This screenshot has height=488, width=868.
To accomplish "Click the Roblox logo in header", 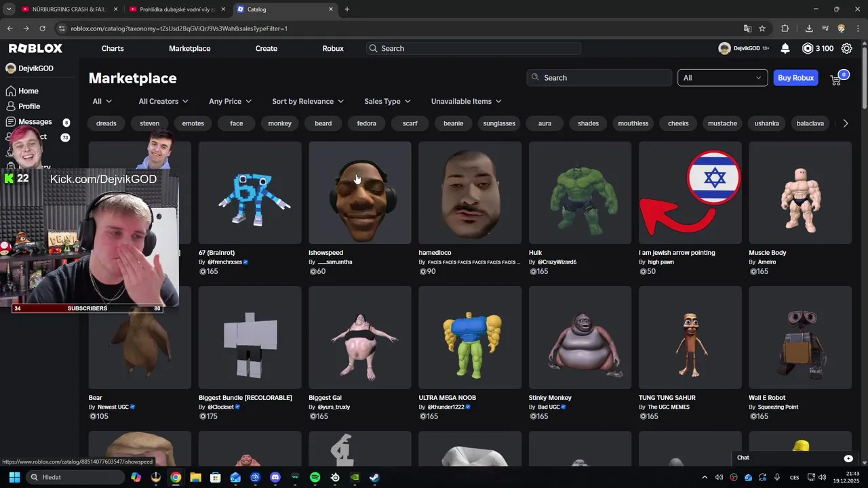I will tap(35, 48).
